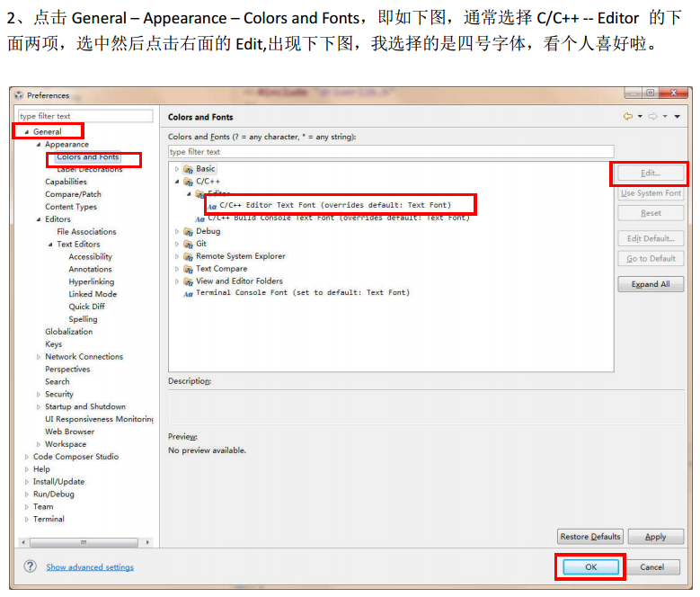The image size is (700, 597).
Task: Select Capabilities preference page
Action: point(66,182)
